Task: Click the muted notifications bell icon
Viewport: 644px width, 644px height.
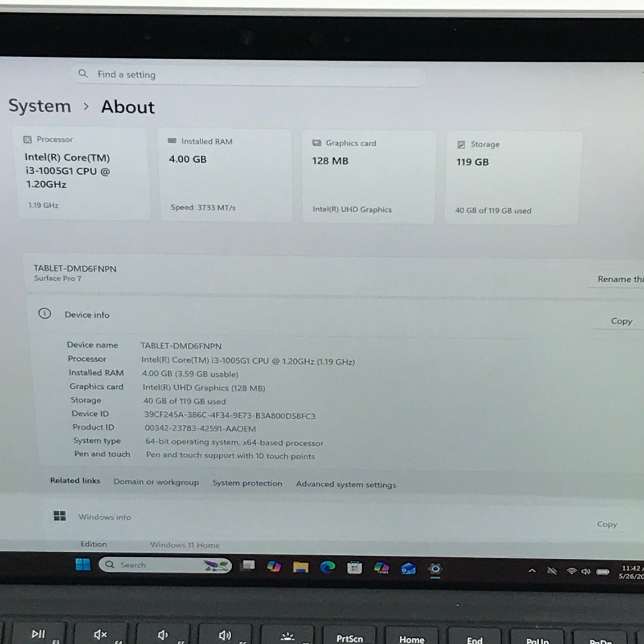Action: pyautogui.click(x=552, y=571)
